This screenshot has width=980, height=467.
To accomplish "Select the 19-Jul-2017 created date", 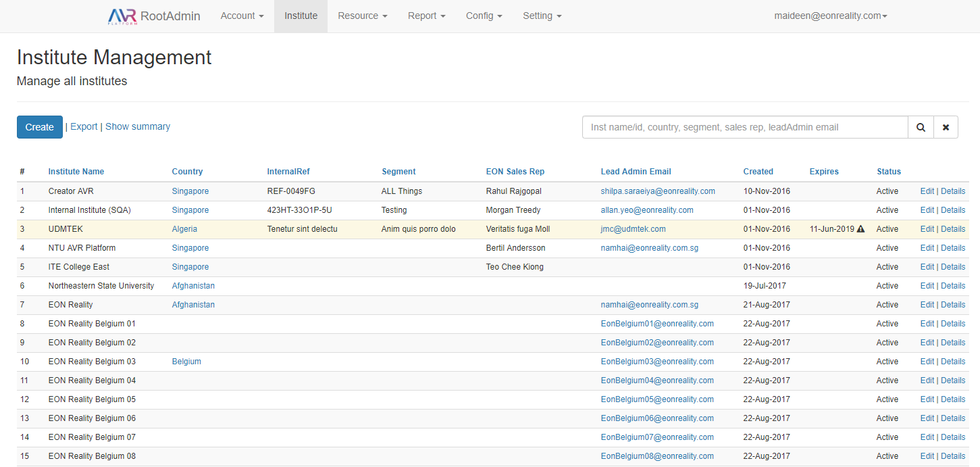I will [x=765, y=286].
